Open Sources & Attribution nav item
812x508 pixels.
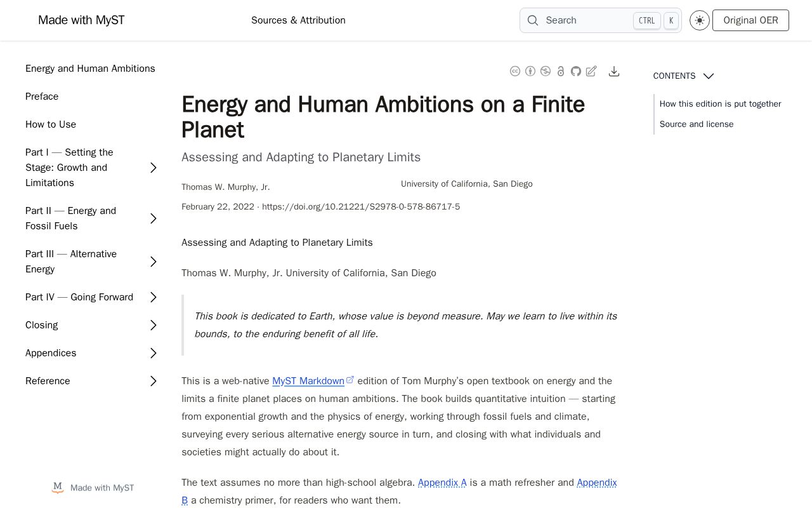point(298,20)
